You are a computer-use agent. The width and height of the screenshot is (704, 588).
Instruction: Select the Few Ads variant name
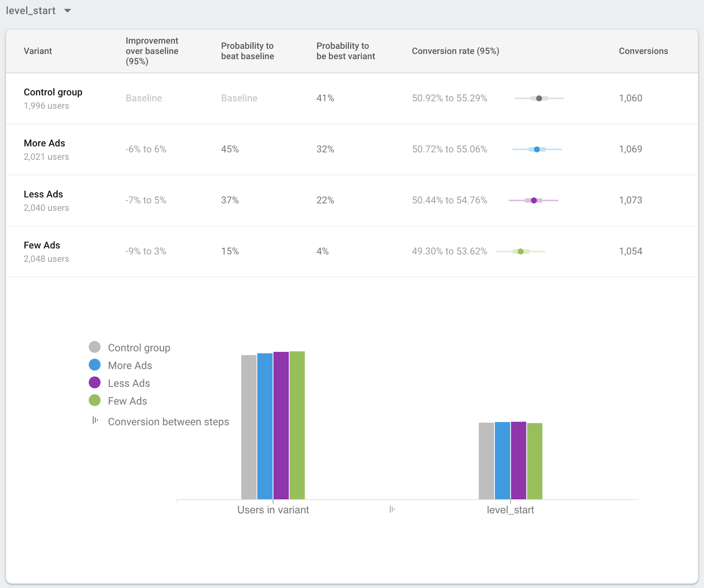click(42, 246)
